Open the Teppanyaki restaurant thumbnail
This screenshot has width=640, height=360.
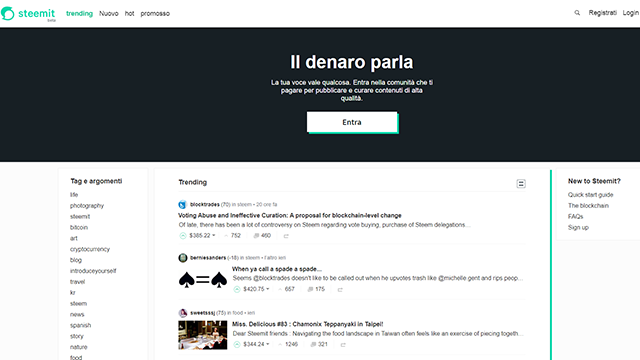click(x=203, y=335)
